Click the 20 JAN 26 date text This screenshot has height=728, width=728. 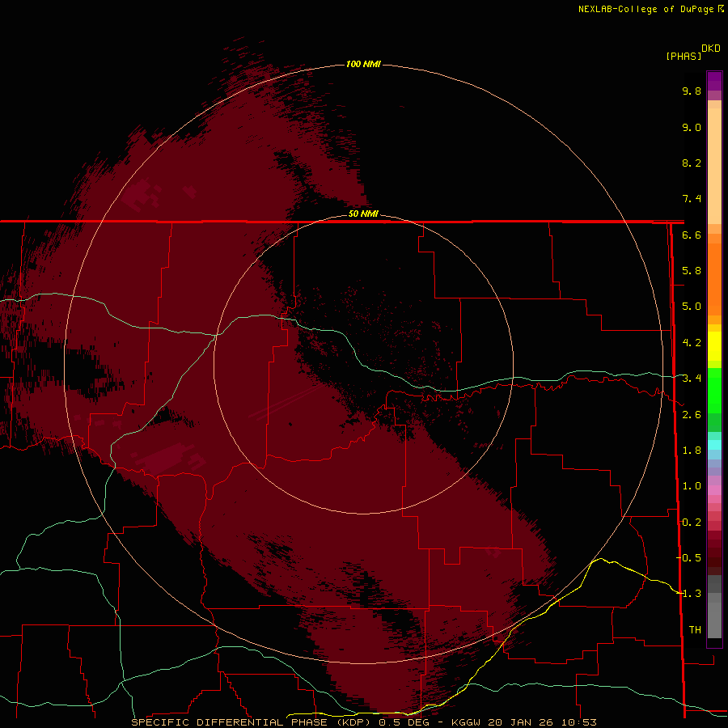520,722
